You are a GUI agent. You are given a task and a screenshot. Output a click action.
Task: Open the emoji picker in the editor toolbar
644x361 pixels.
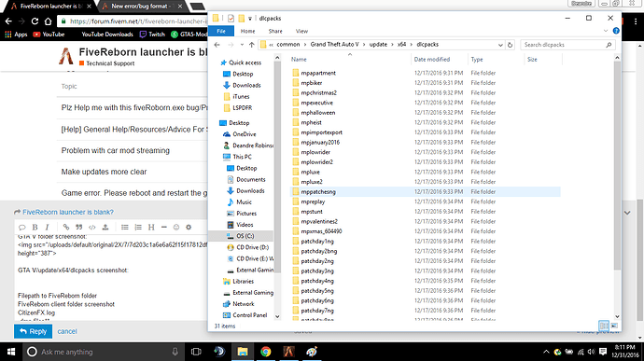point(176,227)
